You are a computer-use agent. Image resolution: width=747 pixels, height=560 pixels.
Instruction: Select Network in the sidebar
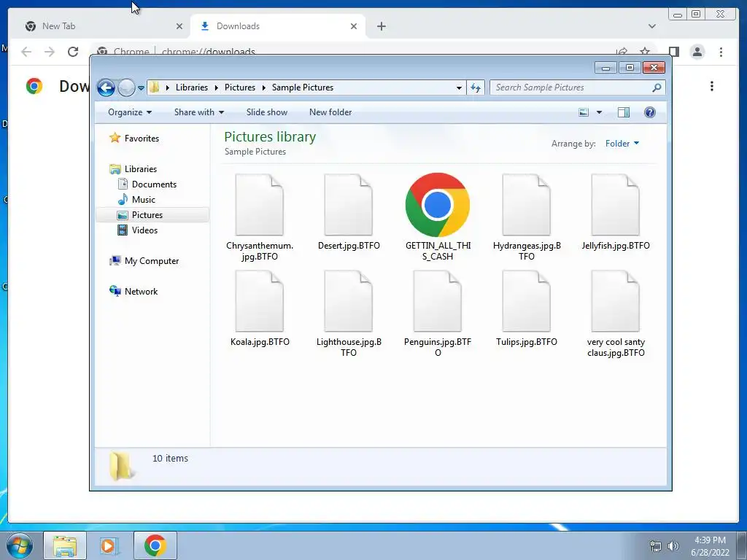tap(141, 292)
